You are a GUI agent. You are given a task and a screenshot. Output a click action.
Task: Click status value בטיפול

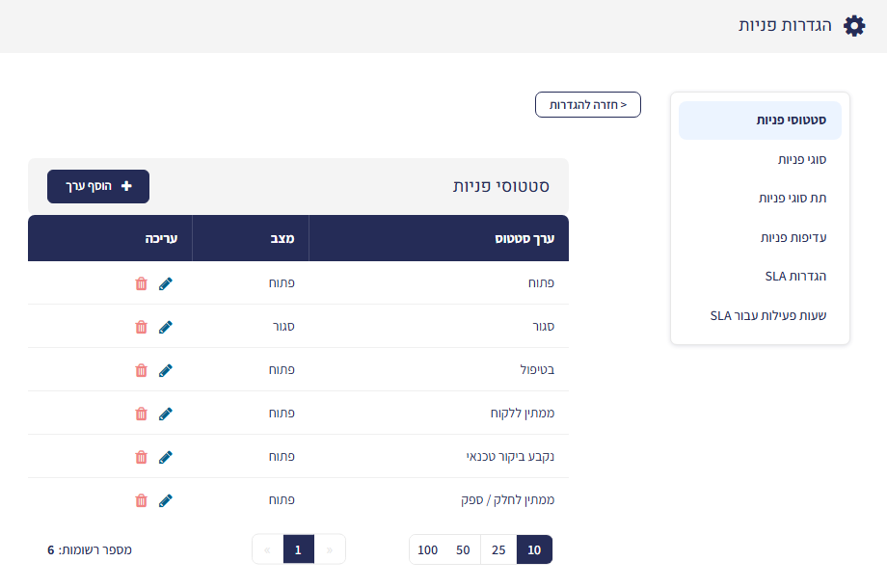537,370
